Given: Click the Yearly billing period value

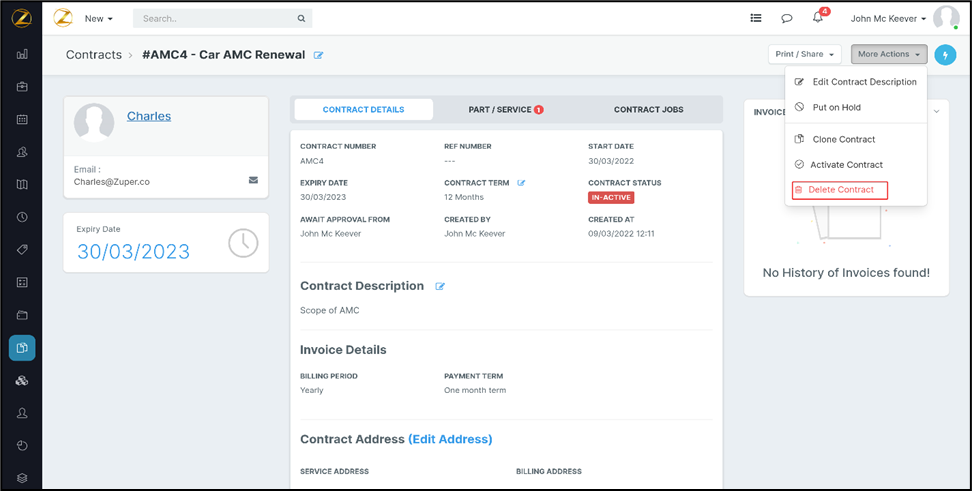Looking at the screenshot, I should click(x=312, y=391).
